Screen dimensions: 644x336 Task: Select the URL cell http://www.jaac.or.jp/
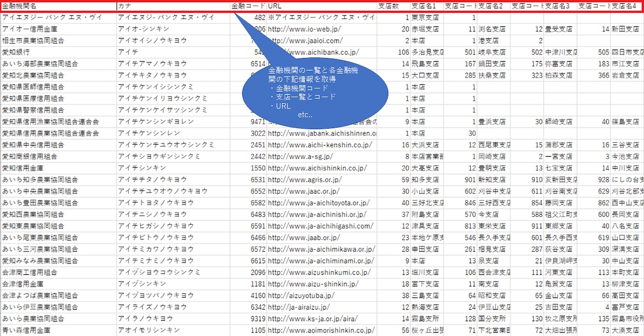coord(321,191)
